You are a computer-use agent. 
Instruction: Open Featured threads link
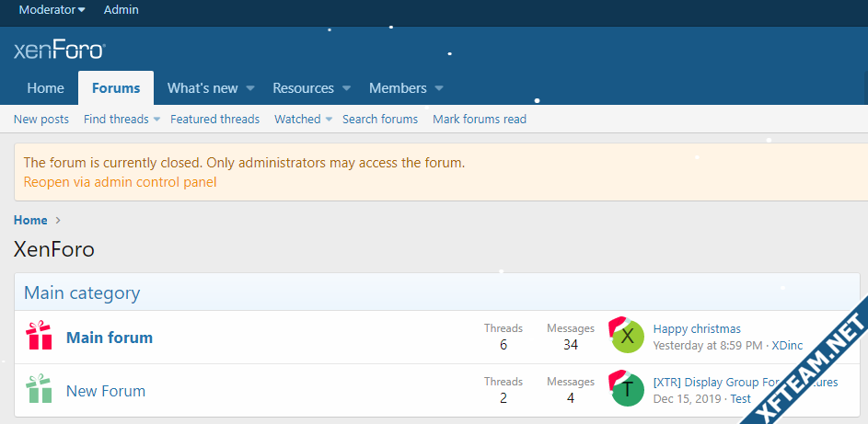pos(214,119)
